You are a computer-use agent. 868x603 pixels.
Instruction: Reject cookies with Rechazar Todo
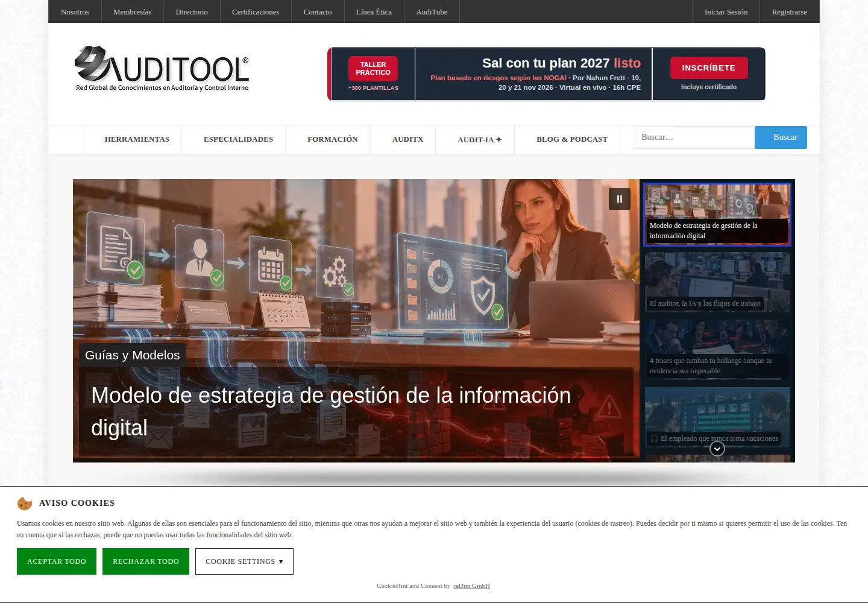[146, 561]
